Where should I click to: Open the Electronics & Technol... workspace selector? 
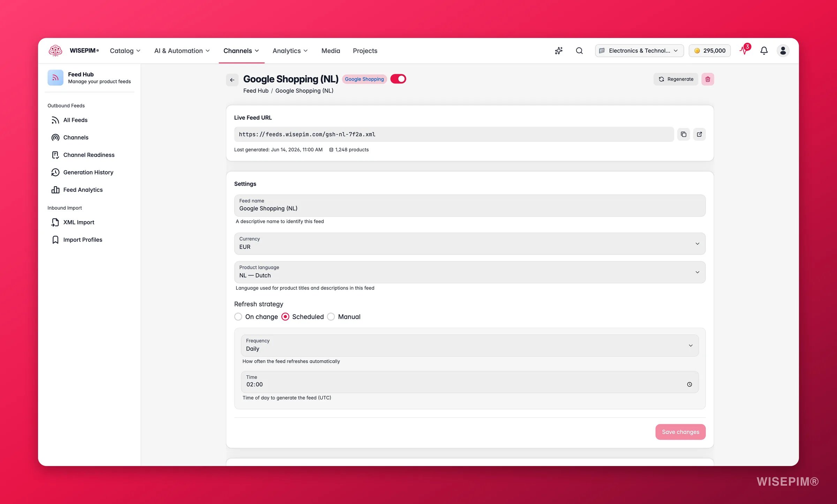[639, 51]
